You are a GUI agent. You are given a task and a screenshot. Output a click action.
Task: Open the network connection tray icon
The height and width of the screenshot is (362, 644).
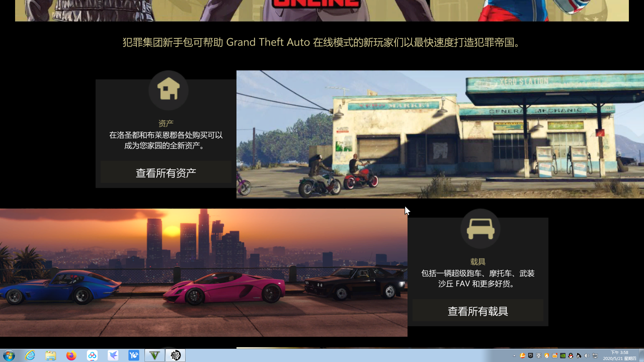(x=595, y=356)
